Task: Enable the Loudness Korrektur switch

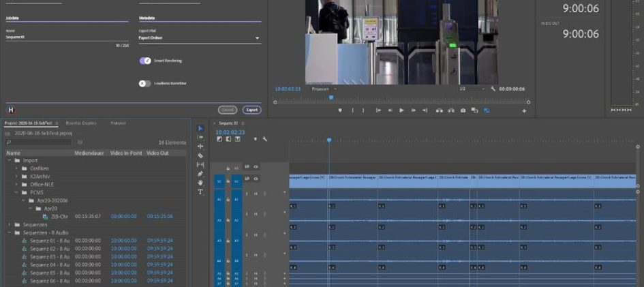Action: (145, 83)
